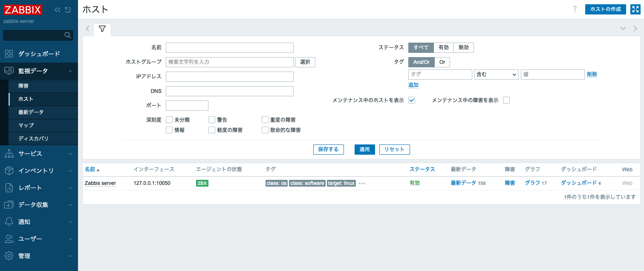Viewport: 644px width, 271px height.
Task: Click the sidebar search magnifier icon
Action: [x=67, y=35]
